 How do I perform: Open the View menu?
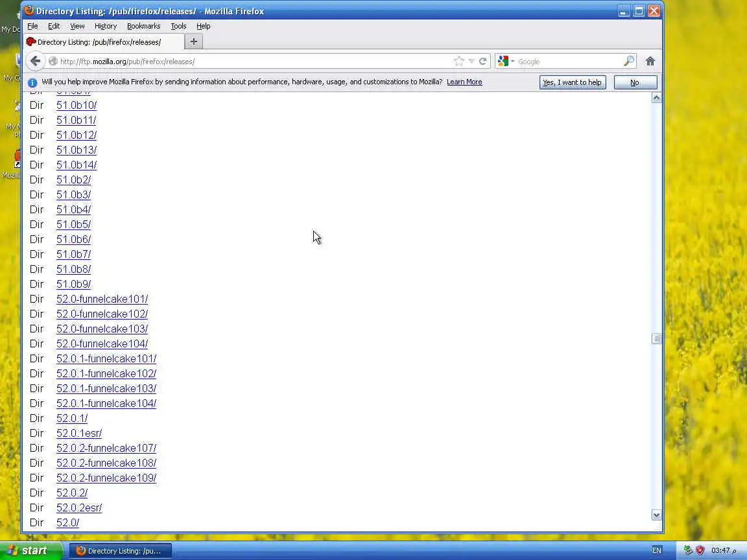pos(77,26)
